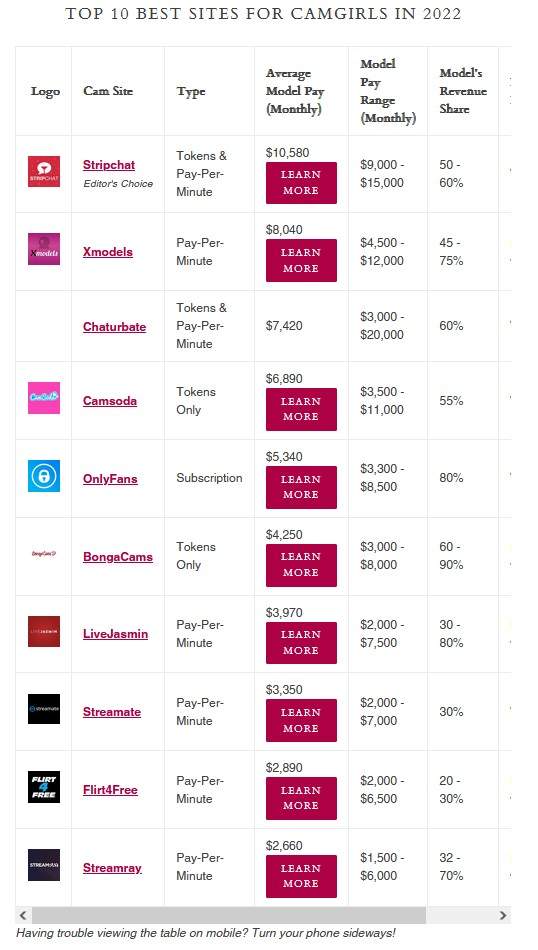Click the Stripchat logo icon

tap(44, 171)
